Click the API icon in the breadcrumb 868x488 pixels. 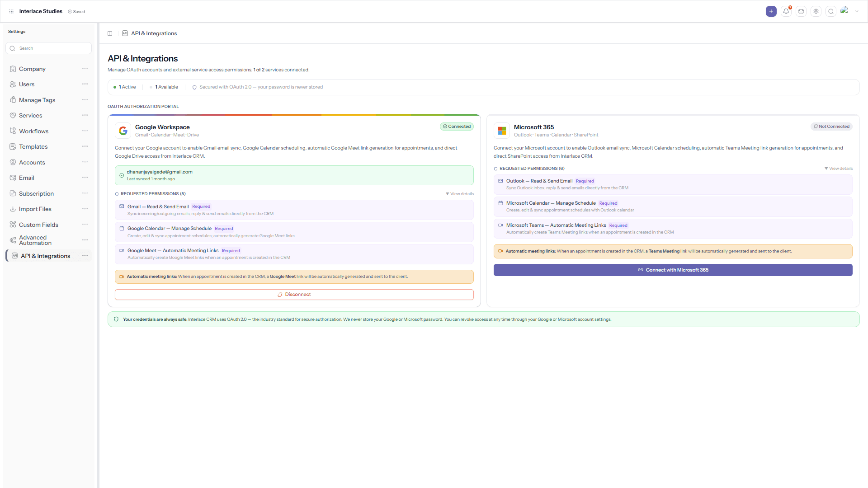coord(125,33)
